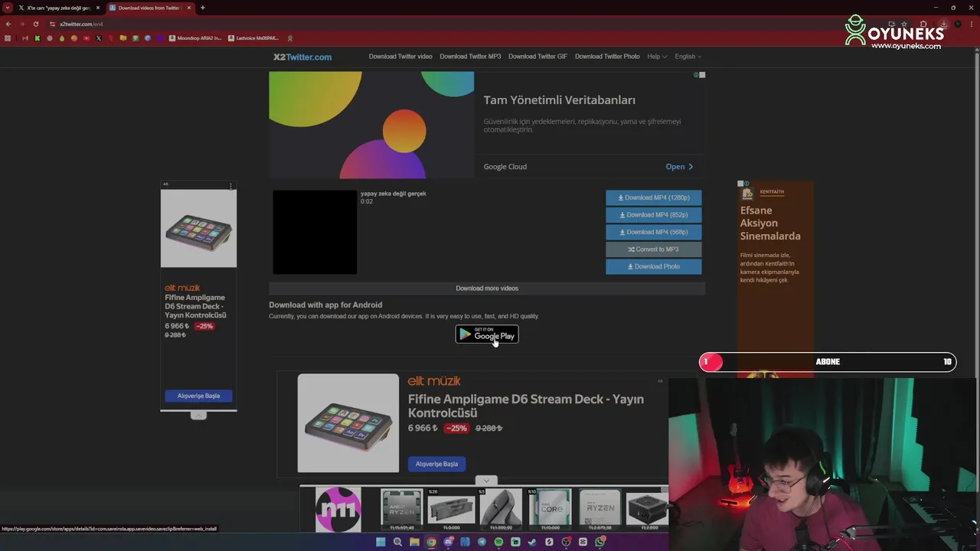
Task: Open File Explorer from the taskbar
Action: click(x=414, y=542)
